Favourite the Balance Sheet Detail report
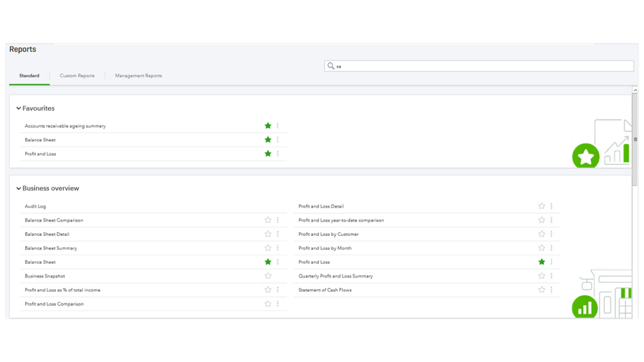The image size is (644, 362). [268, 234]
